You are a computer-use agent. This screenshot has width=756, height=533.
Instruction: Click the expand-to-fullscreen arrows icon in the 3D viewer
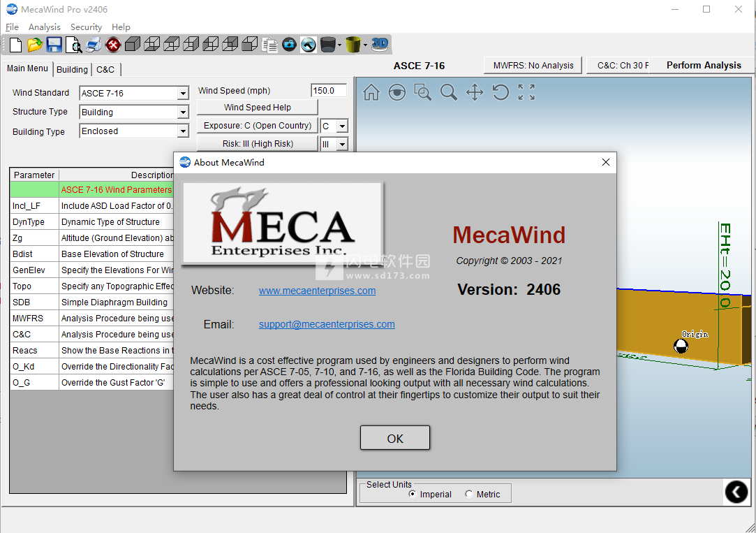tap(526, 92)
